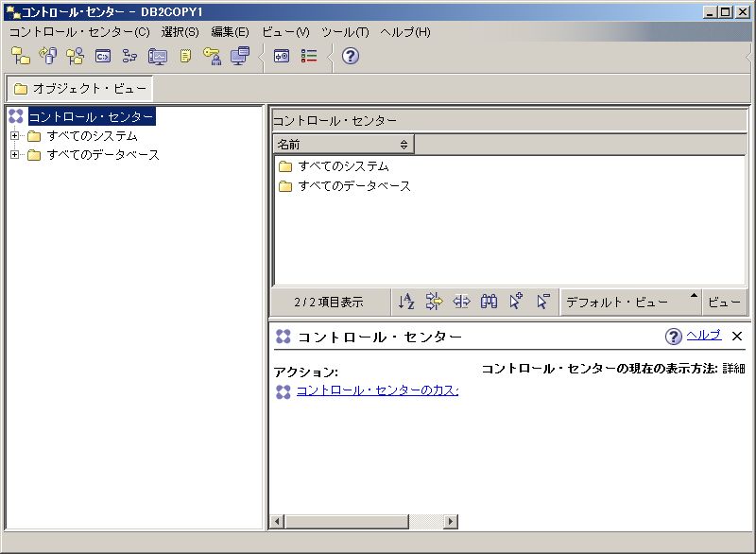Screen dimensions: 756x554
Task: Click the icon beside コントロール・センターのカスタマイズ link
Action: click(x=283, y=391)
